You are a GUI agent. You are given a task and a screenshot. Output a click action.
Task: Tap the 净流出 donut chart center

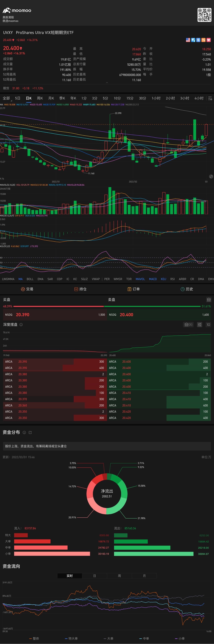pyautogui.click(x=107, y=494)
